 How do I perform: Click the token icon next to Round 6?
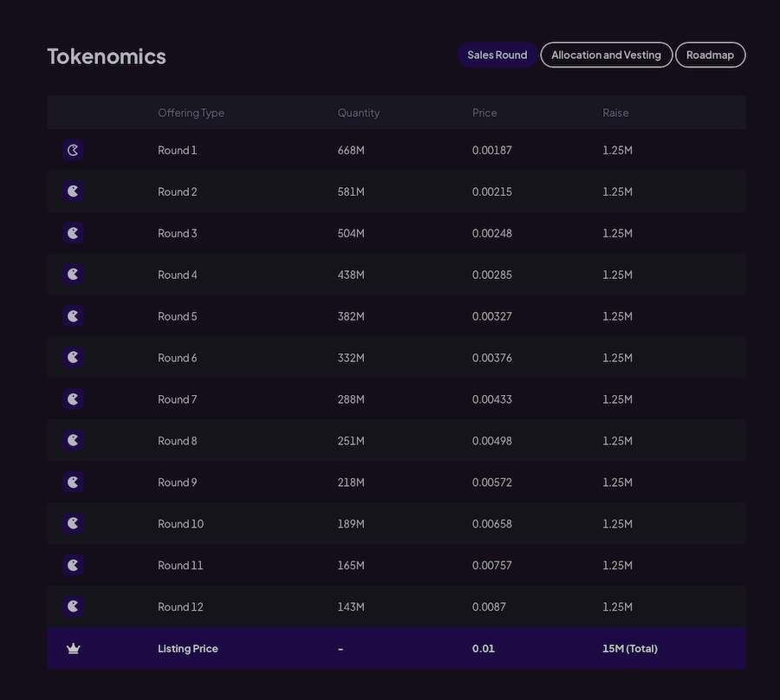(73, 358)
